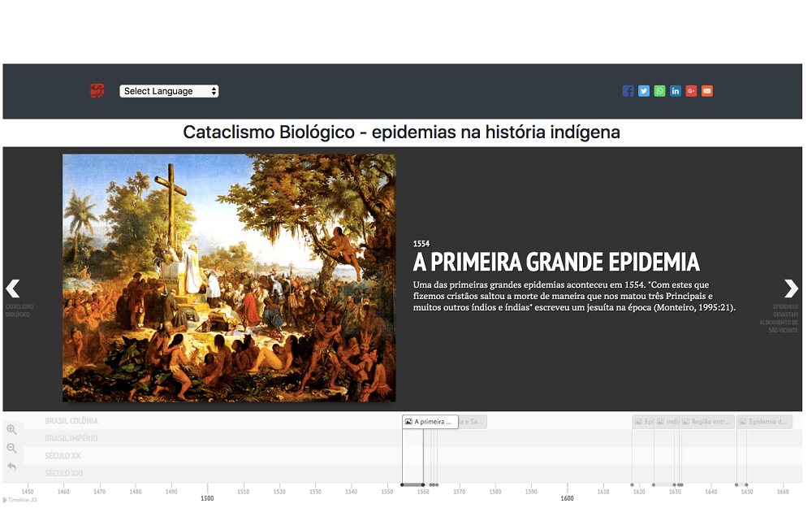This screenshot has height=508, width=812.
Task: Select the 'A primeira ...' timeline marker
Action: 430,422
